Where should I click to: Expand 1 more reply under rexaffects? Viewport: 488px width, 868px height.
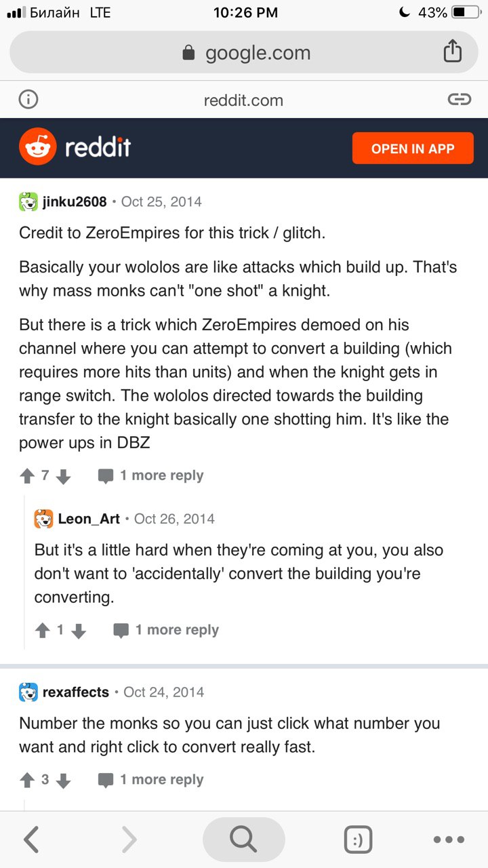pos(151,779)
